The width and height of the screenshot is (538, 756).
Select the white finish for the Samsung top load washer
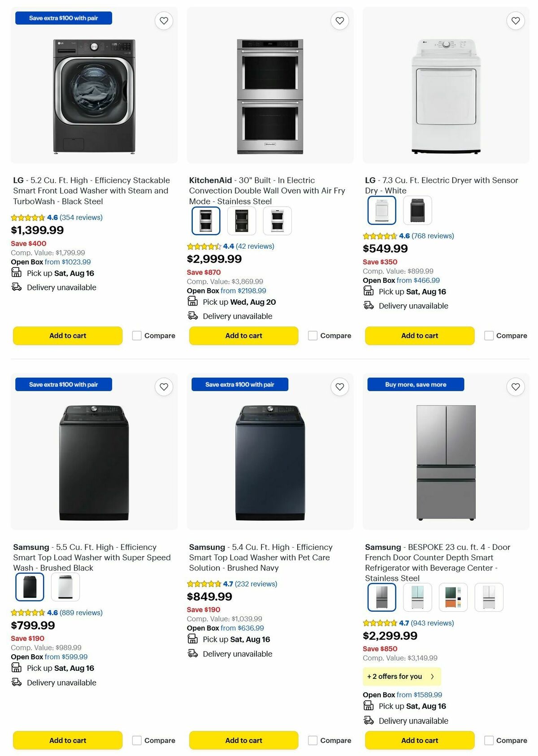tap(65, 586)
